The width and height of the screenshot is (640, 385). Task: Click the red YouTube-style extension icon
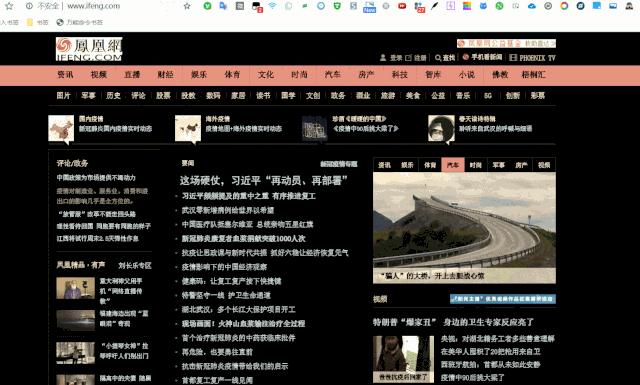(402, 6)
